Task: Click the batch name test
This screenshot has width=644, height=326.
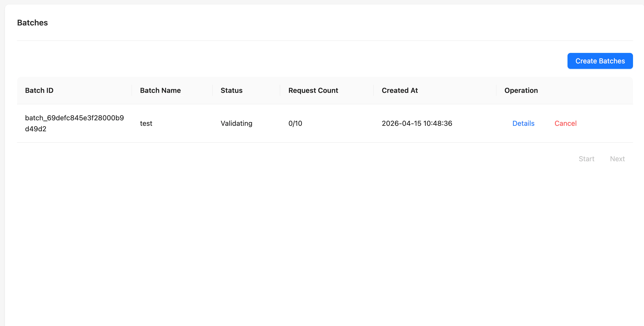Action: [146, 123]
